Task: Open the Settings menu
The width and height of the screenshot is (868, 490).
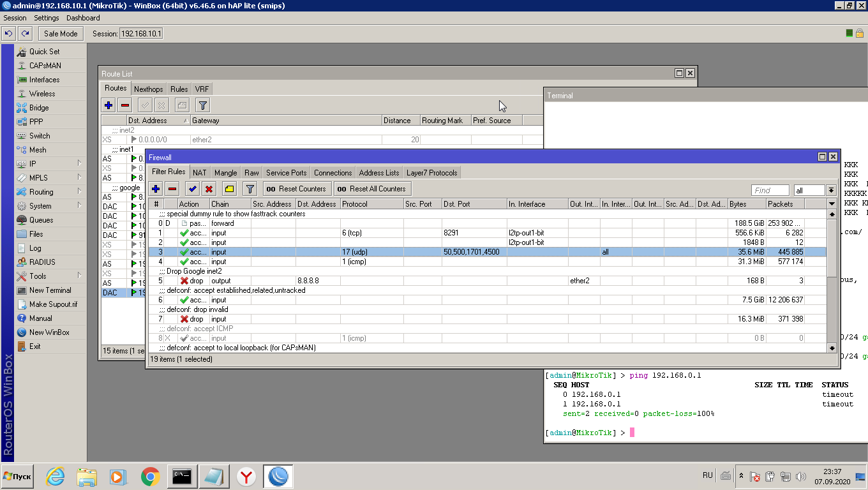Action: coord(47,18)
